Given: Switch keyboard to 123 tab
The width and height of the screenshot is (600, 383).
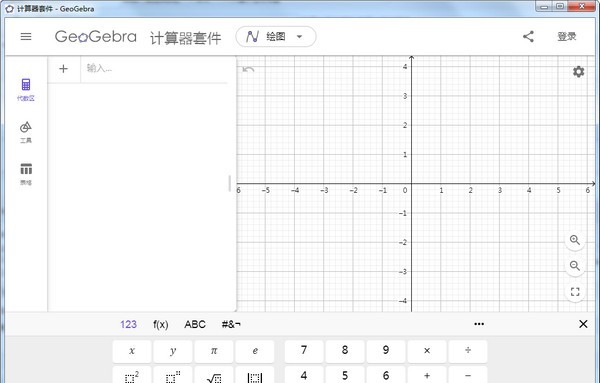Looking at the screenshot, I should [x=128, y=324].
